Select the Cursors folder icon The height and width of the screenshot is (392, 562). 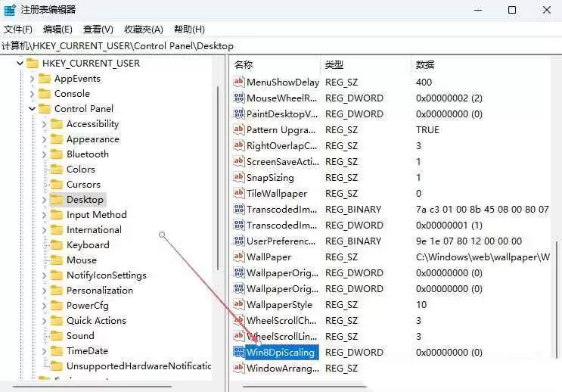click(57, 185)
